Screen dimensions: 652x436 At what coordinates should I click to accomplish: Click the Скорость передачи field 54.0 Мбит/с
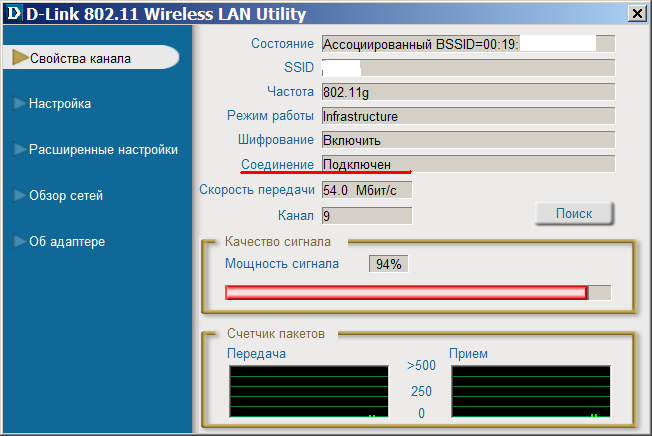click(x=367, y=190)
